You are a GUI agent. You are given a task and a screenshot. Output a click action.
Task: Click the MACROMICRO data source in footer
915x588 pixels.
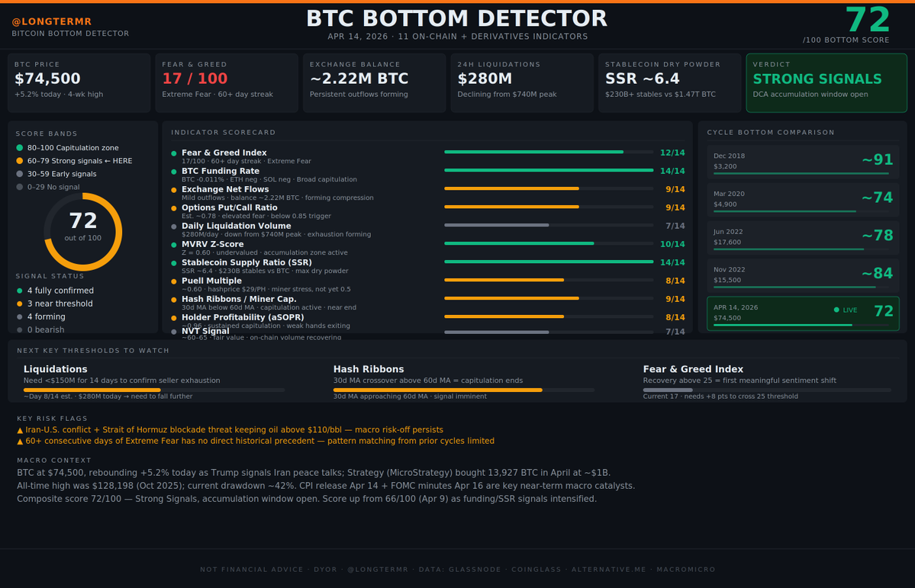[685, 570]
